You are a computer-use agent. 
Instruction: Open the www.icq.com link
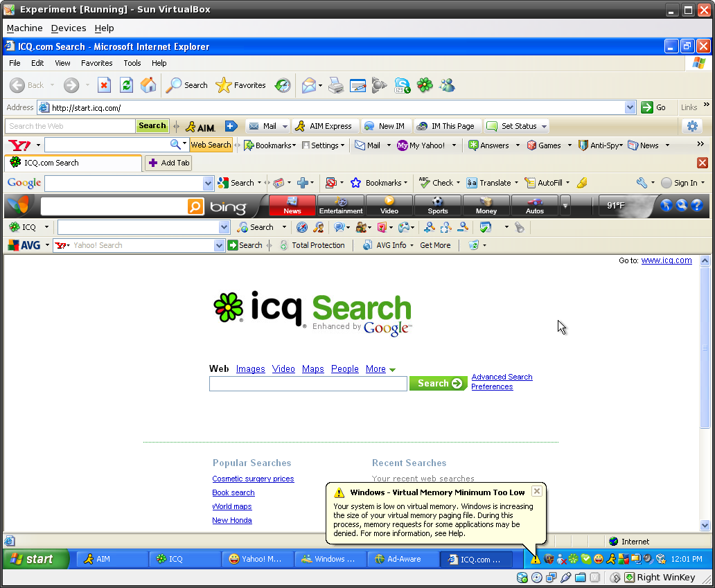[667, 260]
